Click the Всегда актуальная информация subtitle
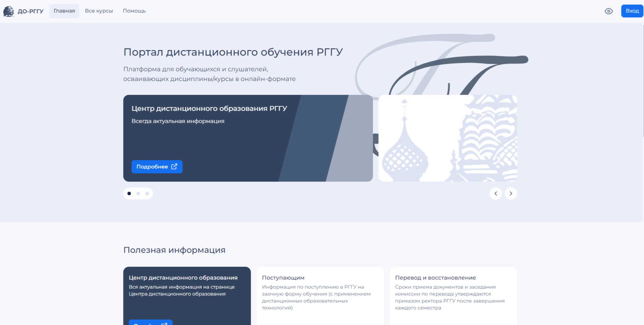Screen dimensions: 644x325 click(178, 121)
